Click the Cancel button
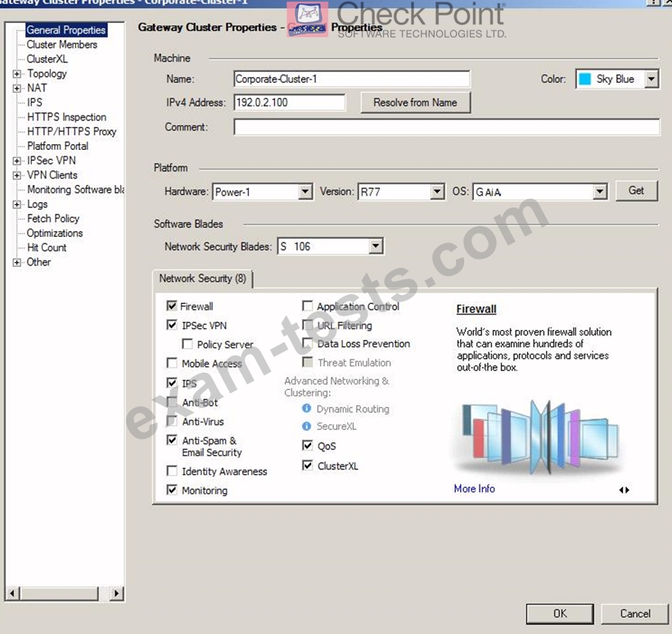The image size is (672, 634). [x=635, y=614]
